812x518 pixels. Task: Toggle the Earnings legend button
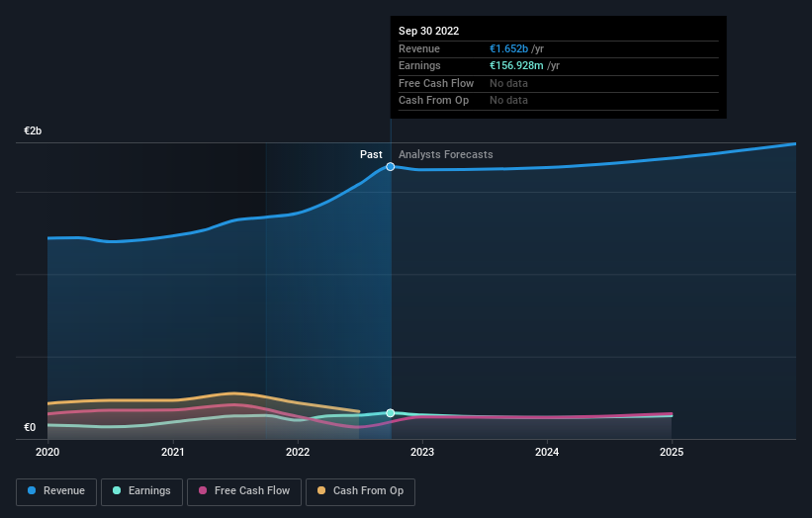(x=141, y=491)
